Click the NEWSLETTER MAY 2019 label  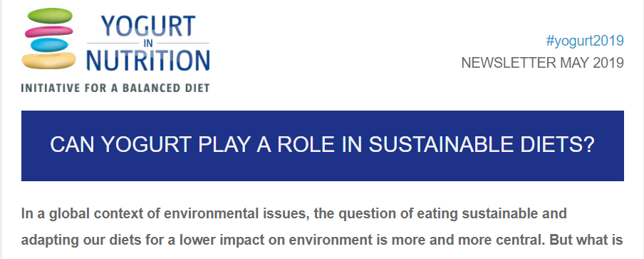[543, 63]
